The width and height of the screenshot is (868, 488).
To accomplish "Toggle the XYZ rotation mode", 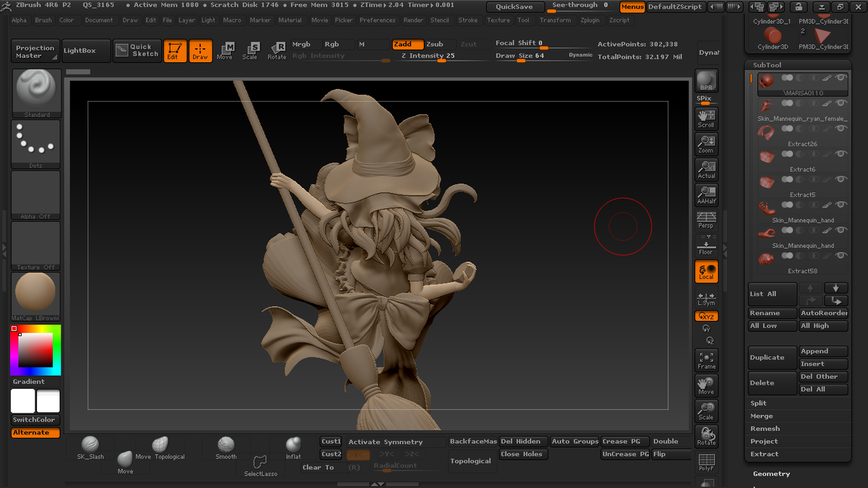I will [707, 317].
